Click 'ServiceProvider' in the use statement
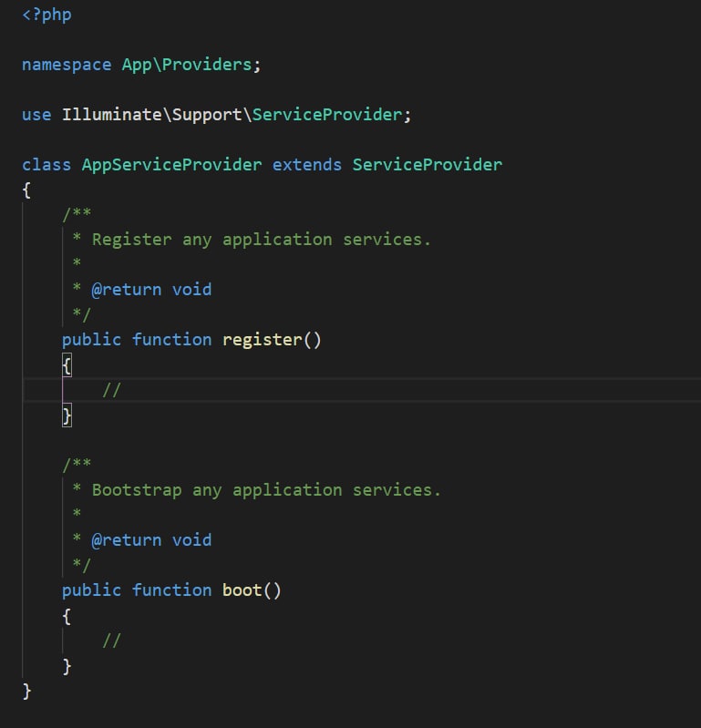701x728 pixels. tap(326, 115)
